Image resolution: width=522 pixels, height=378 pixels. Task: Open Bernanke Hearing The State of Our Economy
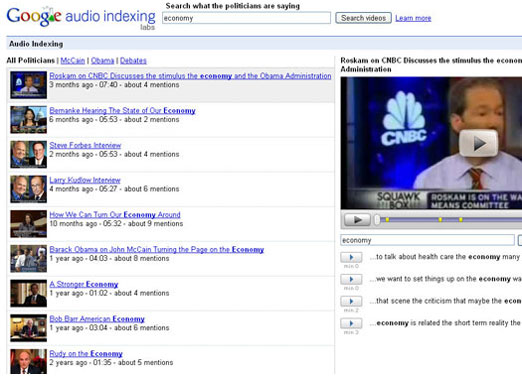122,111
